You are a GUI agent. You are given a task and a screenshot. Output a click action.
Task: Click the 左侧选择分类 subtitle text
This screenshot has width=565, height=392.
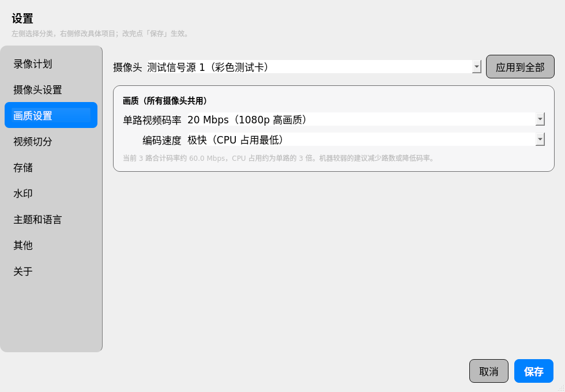point(100,33)
